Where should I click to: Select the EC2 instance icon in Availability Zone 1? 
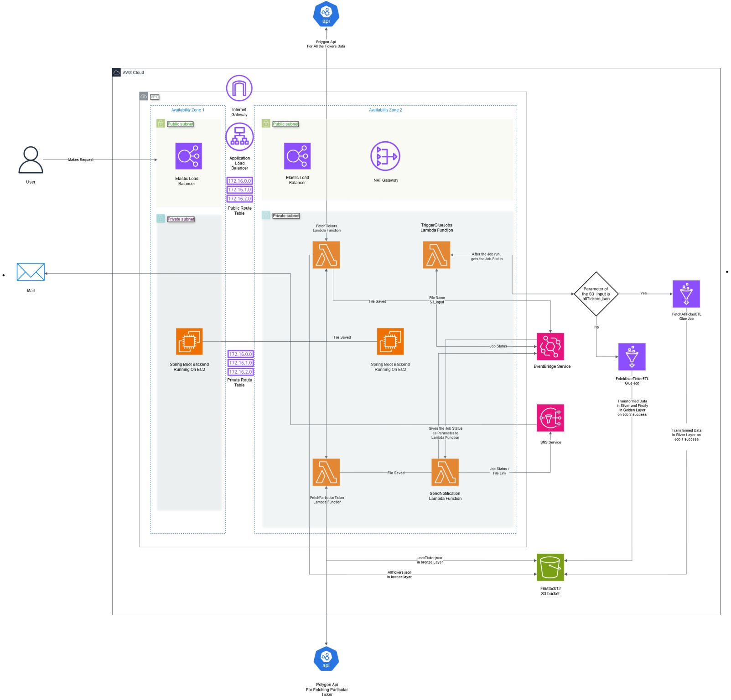tap(189, 342)
